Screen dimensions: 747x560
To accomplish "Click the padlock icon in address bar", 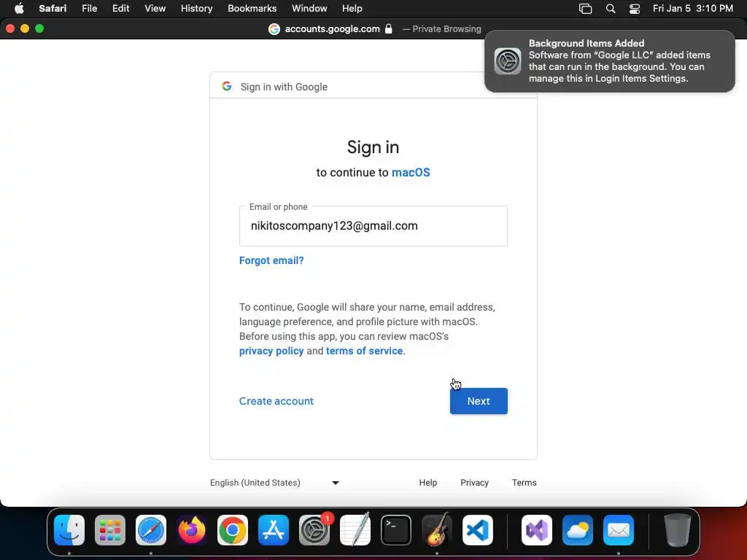I will tap(388, 28).
